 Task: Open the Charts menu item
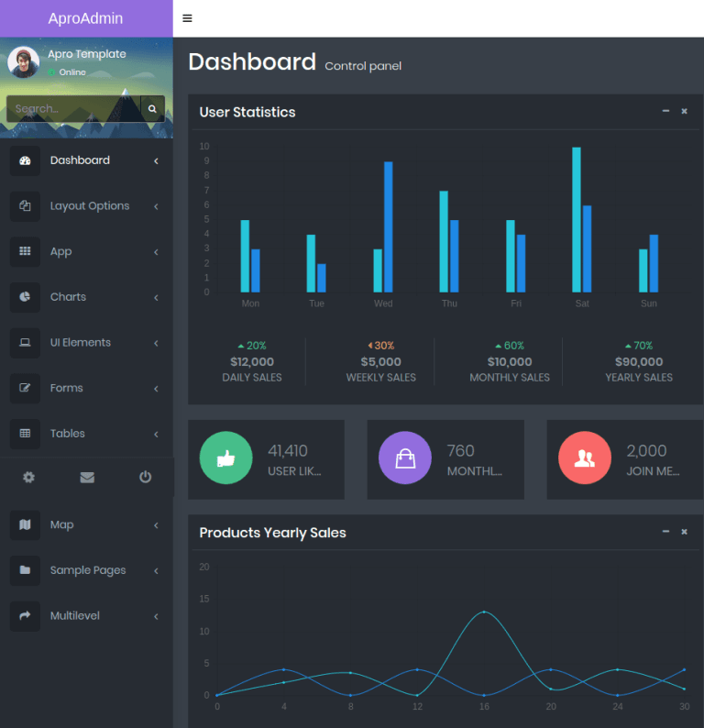click(86, 297)
